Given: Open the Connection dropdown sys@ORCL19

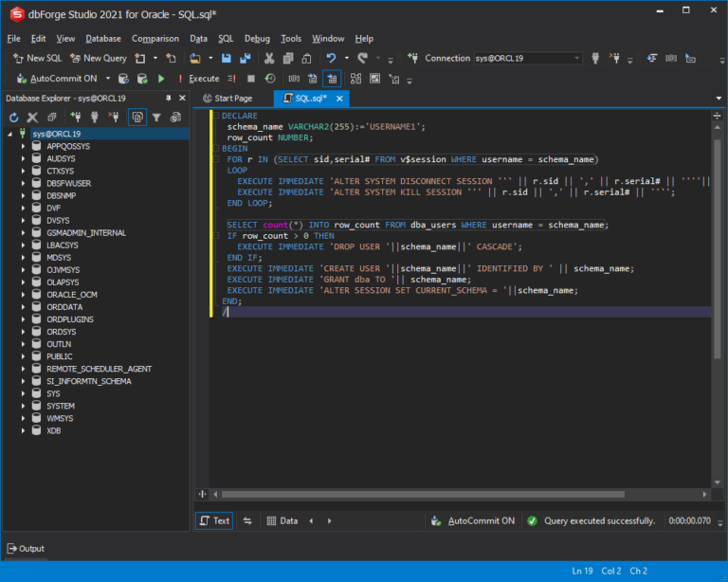Looking at the screenshot, I should pyautogui.click(x=524, y=58).
